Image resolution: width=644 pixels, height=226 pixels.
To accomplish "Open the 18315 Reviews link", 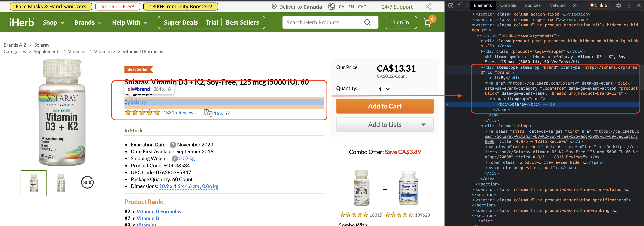I will click(x=179, y=113).
